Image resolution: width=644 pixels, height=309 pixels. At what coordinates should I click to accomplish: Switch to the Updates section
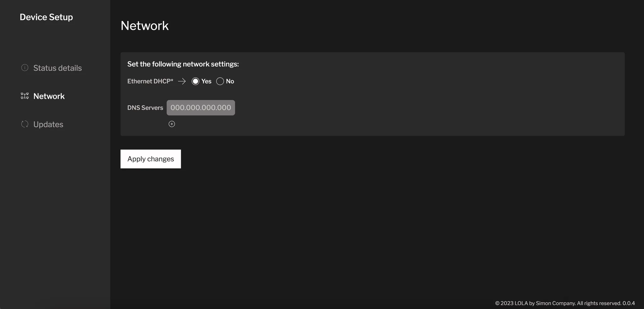pos(48,124)
